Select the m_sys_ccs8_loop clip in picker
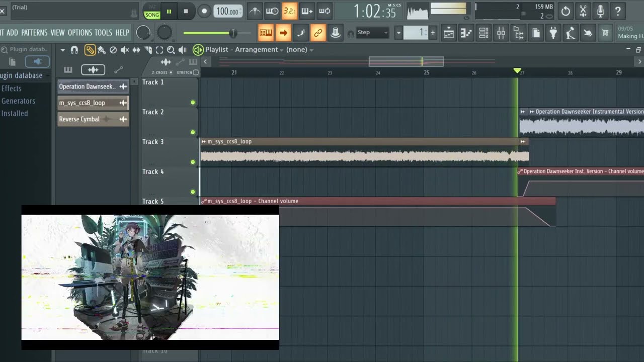This screenshot has height=362, width=644. (93, 103)
